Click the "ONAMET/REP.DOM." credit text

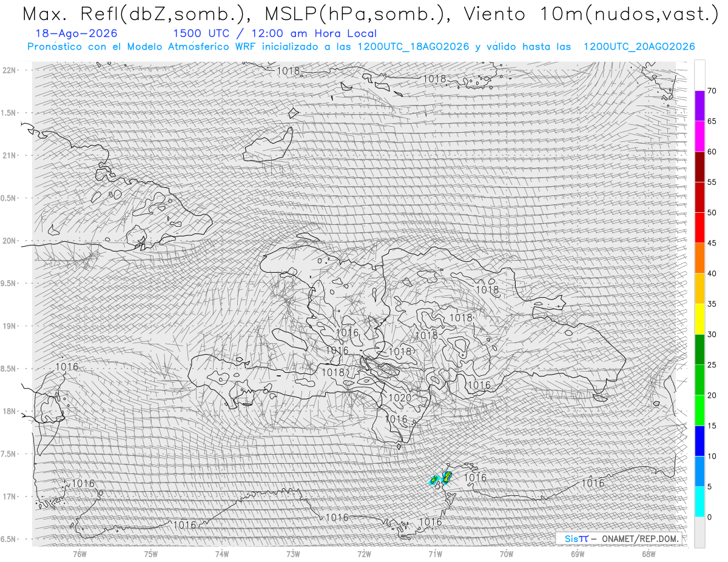click(639, 538)
